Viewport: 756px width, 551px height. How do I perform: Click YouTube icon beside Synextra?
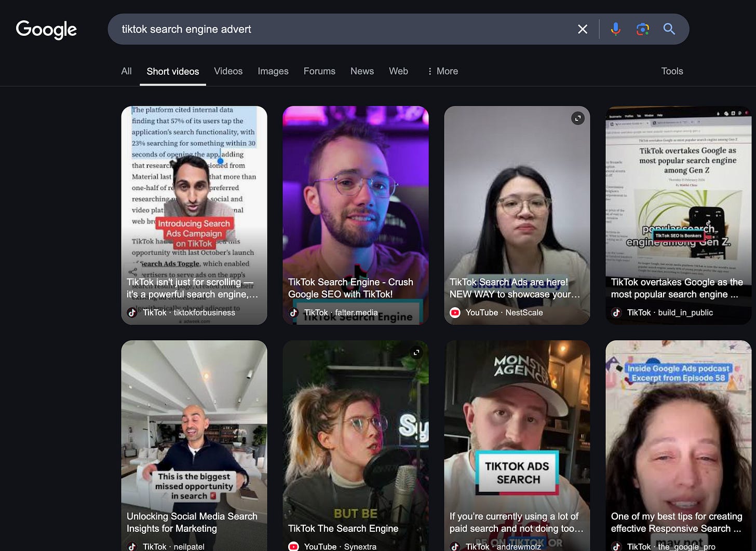(294, 546)
